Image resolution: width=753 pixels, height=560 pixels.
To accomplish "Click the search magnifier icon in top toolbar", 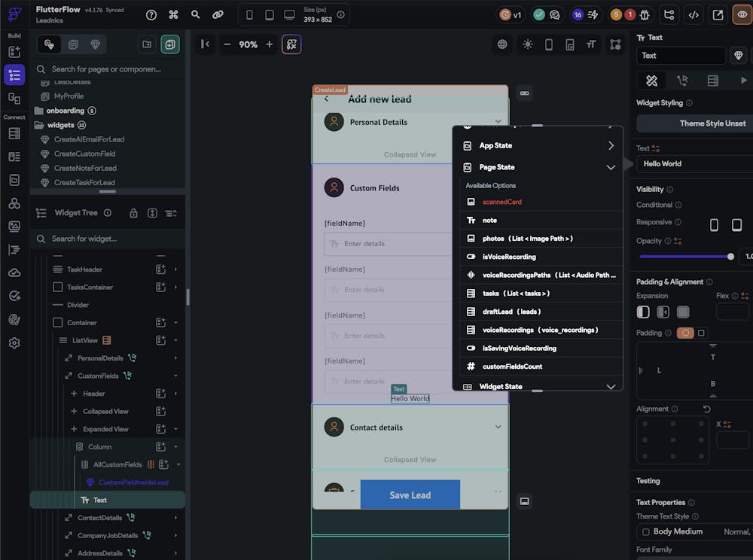I will pyautogui.click(x=196, y=14).
